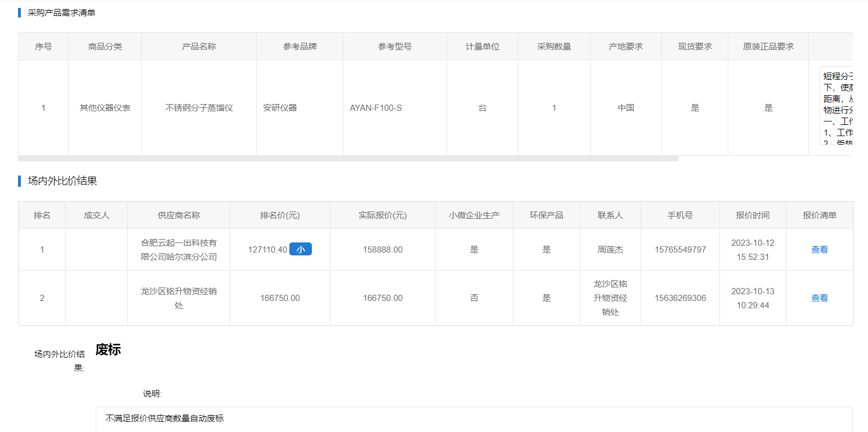Click the 采购产品需求清单 section title
The image size is (868, 432).
pos(61,12)
